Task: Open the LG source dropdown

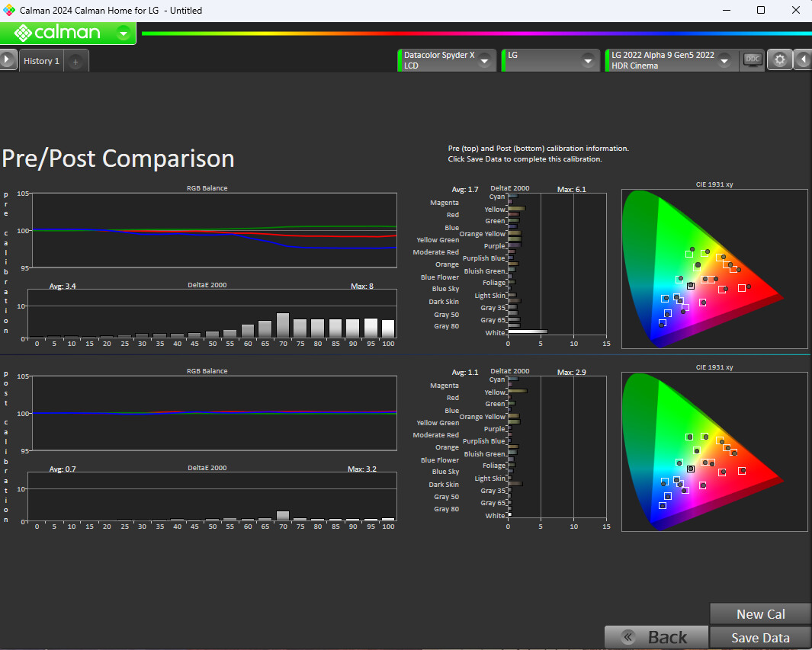Action: [588, 61]
